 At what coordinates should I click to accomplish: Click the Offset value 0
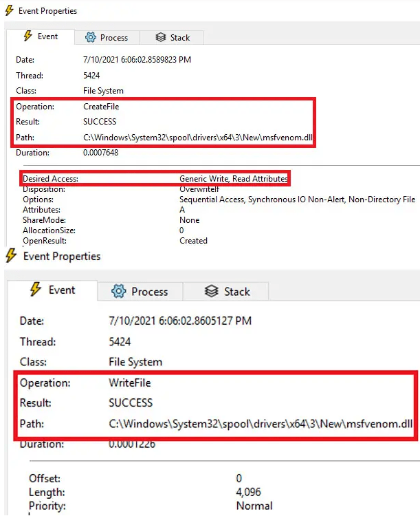[239, 478]
